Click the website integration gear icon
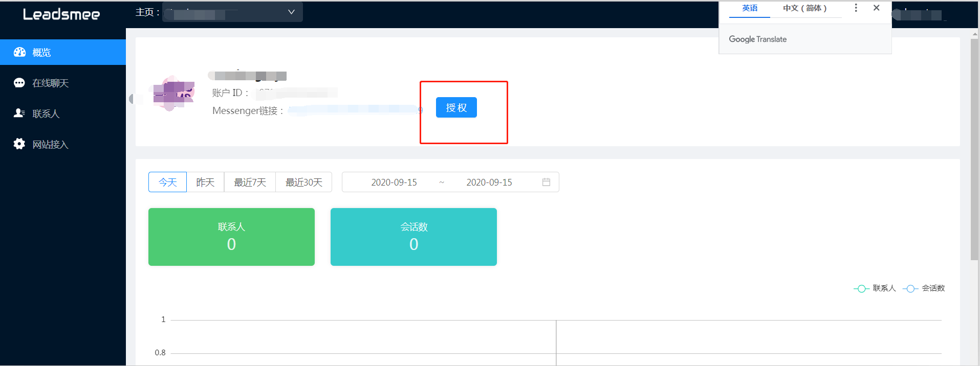Image resolution: width=980 pixels, height=366 pixels. click(x=19, y=144)
